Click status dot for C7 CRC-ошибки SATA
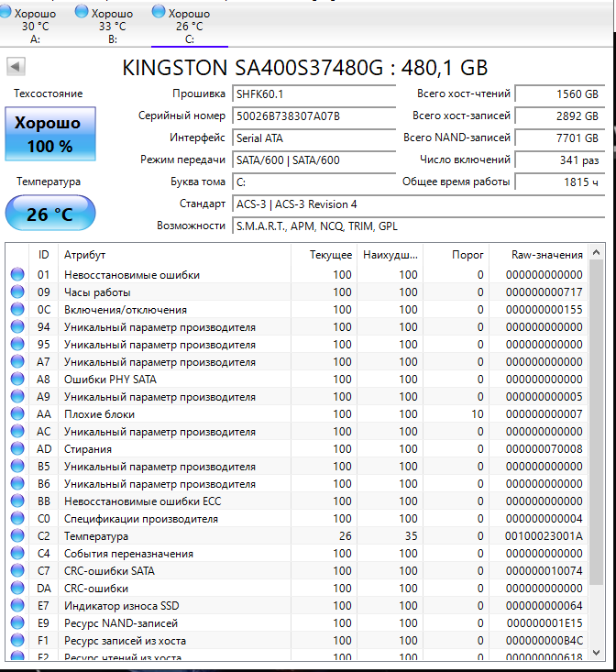This screenshot has width=616, height=672. 17,570
